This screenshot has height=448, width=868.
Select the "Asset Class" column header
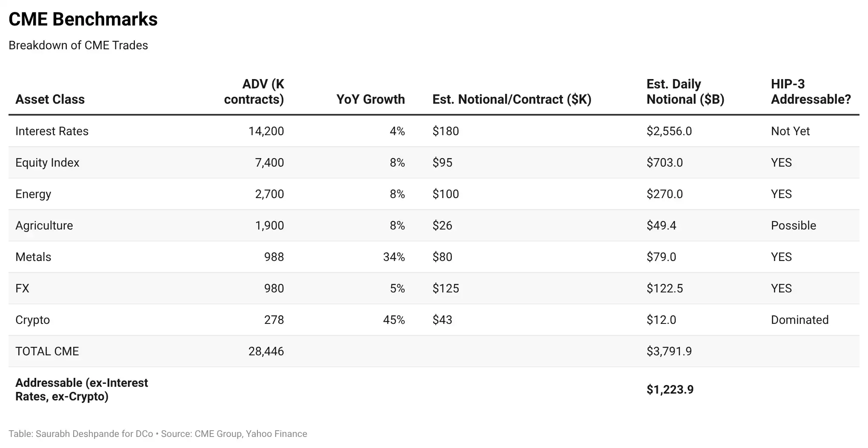(50, 99)
